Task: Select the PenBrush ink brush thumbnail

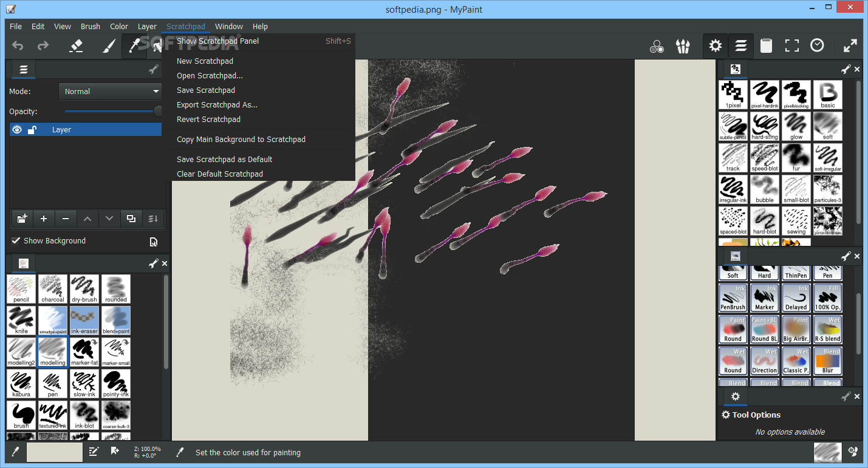Action: click(733, 297)
